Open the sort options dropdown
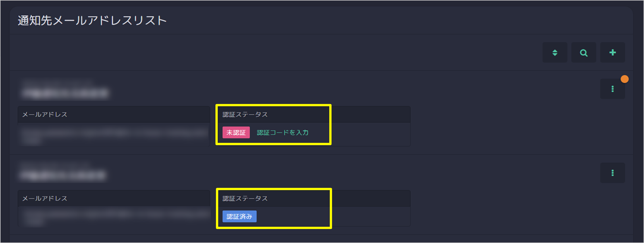This screenshot has height=243, width=644. click(x=555, y=52)
